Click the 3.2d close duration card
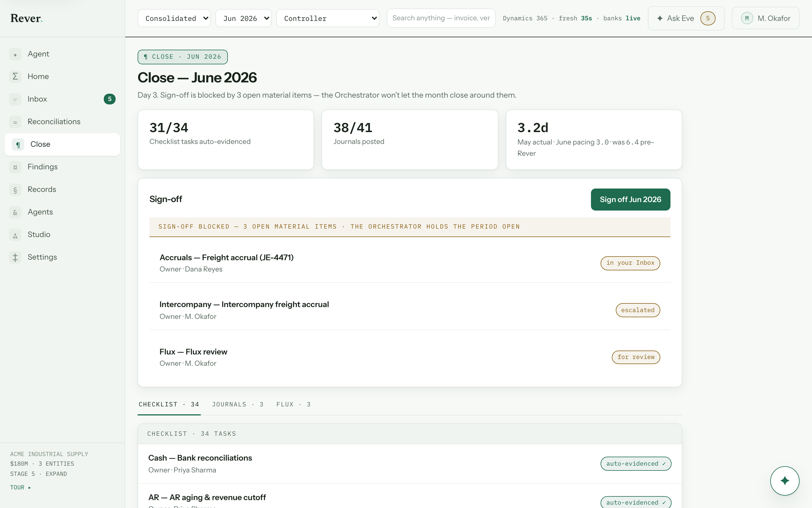Screen dimensions: 812x508 tap(593, 140)
